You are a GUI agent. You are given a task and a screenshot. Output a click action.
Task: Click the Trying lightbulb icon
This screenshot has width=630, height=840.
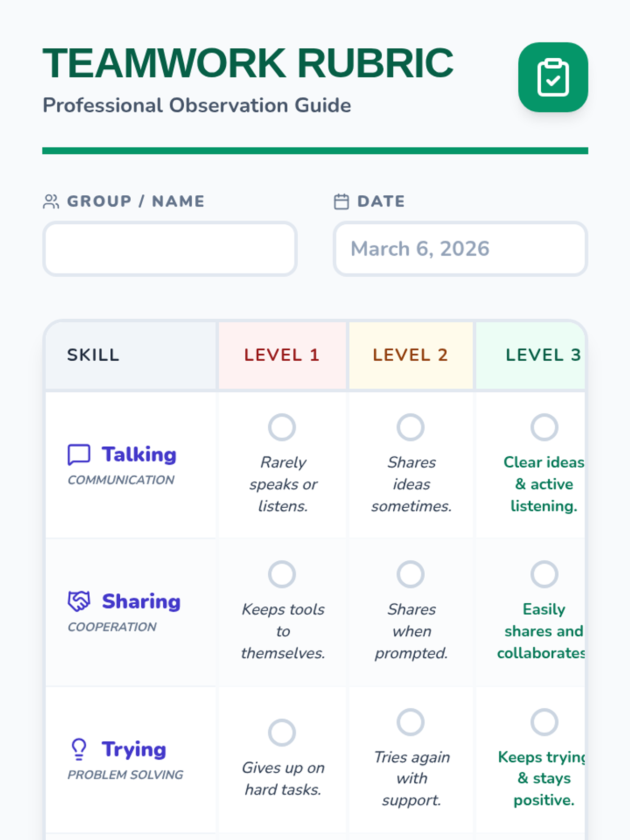tap(79, 749)
